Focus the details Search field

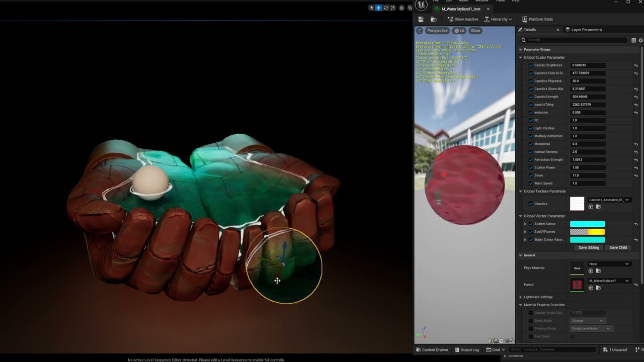[575, 40]
